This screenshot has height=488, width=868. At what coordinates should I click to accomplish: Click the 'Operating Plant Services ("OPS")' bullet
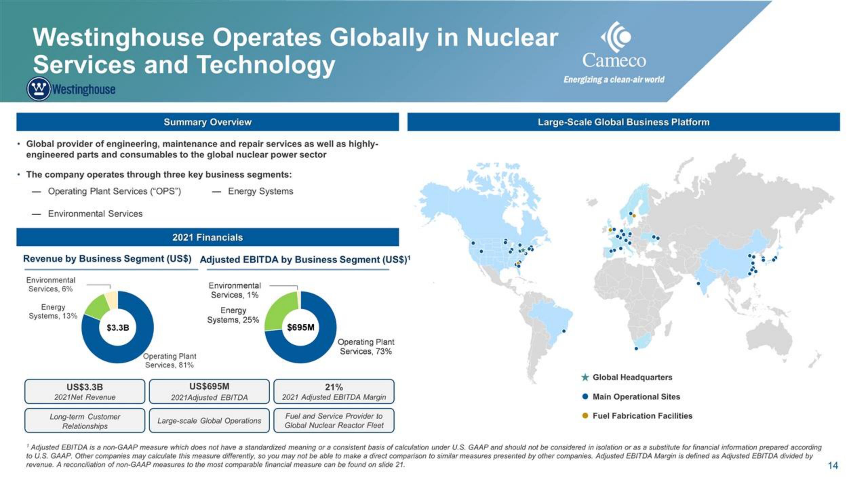[x=115, y=191]
